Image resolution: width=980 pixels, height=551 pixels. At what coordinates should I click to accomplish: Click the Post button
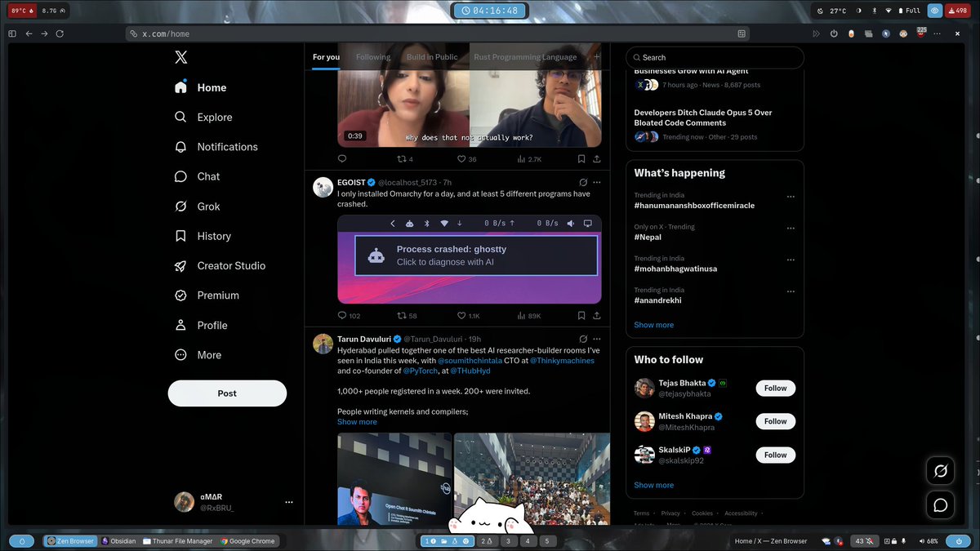pyautogui.click(x=227, y=393)
